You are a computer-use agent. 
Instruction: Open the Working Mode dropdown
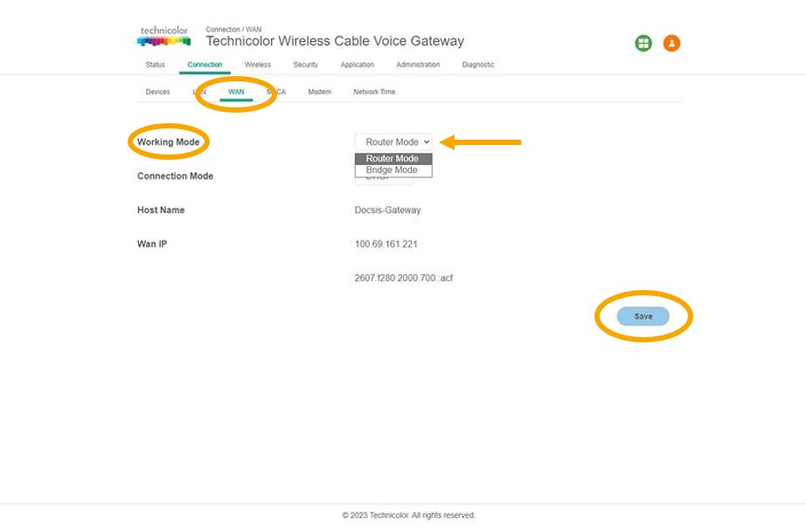point(394,142)
